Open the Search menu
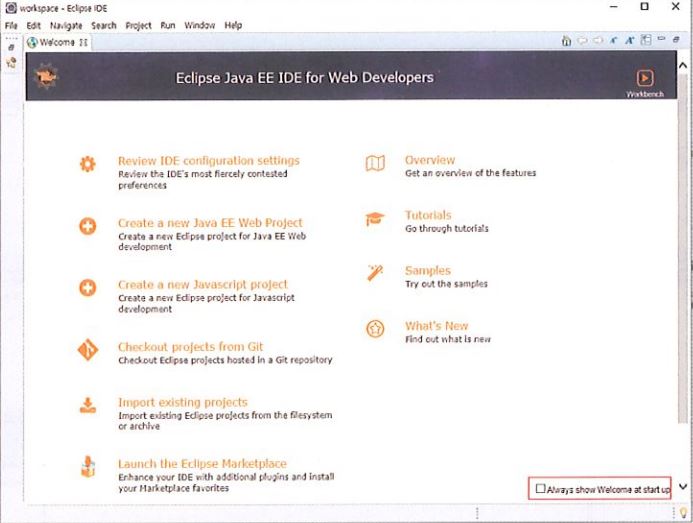 pyautogui.click(x=104, y=26)
